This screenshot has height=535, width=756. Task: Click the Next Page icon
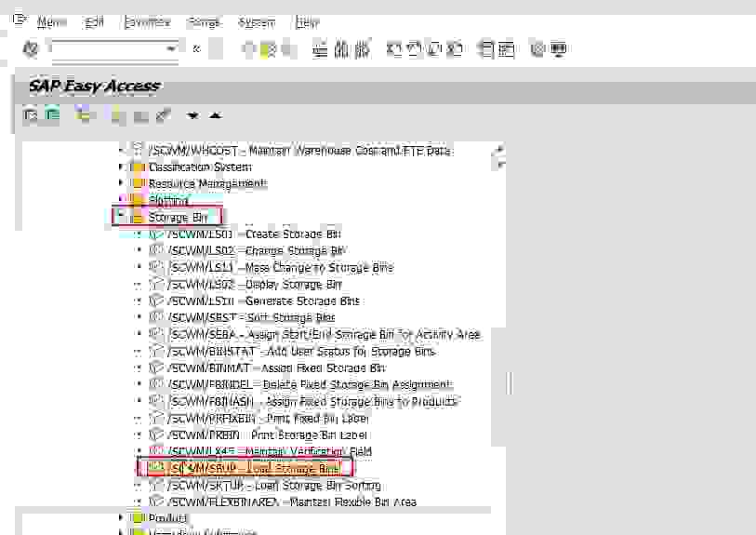[434, 48]
